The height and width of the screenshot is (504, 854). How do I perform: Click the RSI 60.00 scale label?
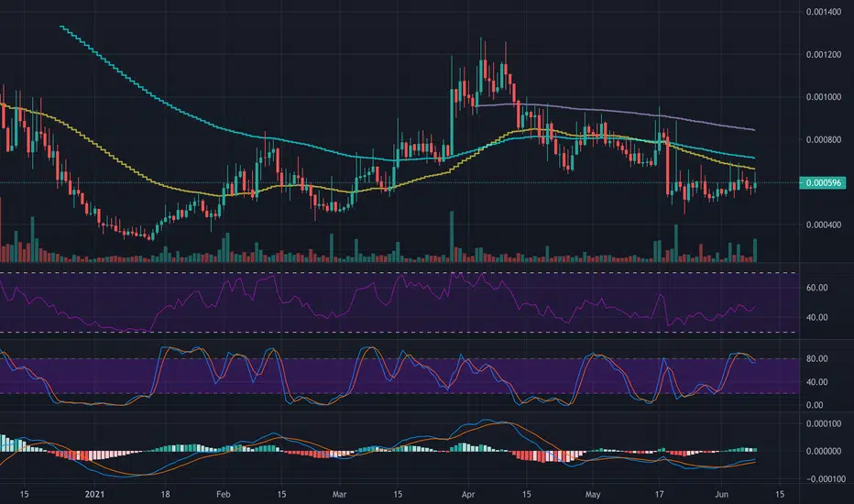(817, 287)
